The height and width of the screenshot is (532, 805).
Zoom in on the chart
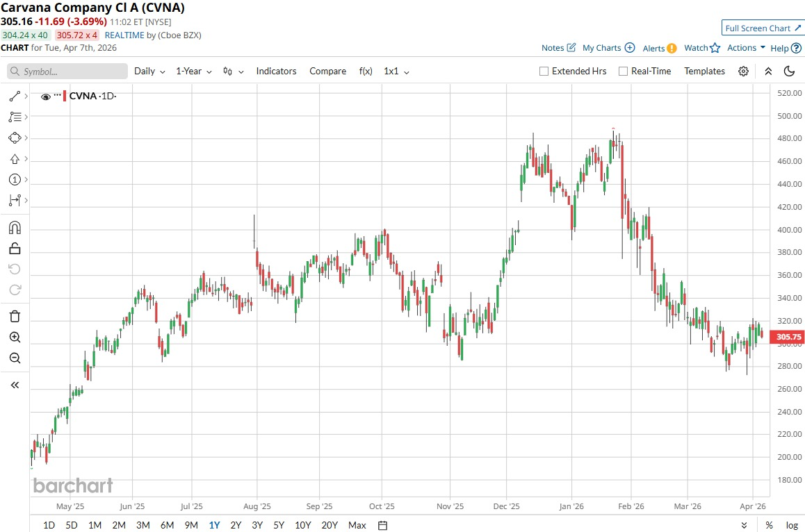(15, 338)
